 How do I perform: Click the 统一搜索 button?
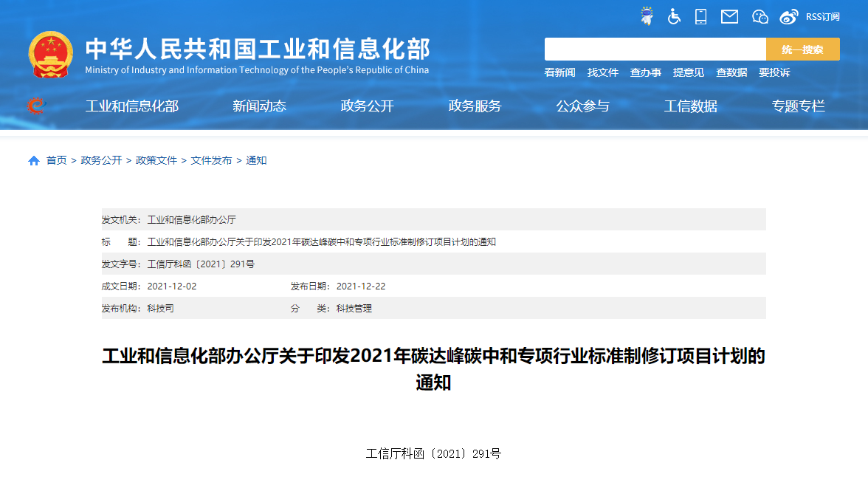pyautogui.click(x=802, y=49)
